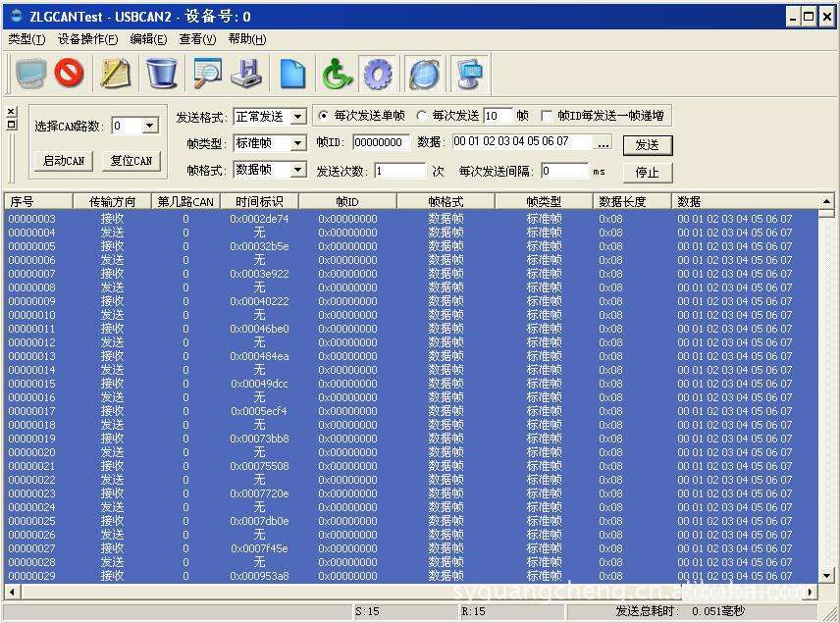Open the 帧类型 dropdown
This screenshot has height=623, width=840.
point(298,143)
